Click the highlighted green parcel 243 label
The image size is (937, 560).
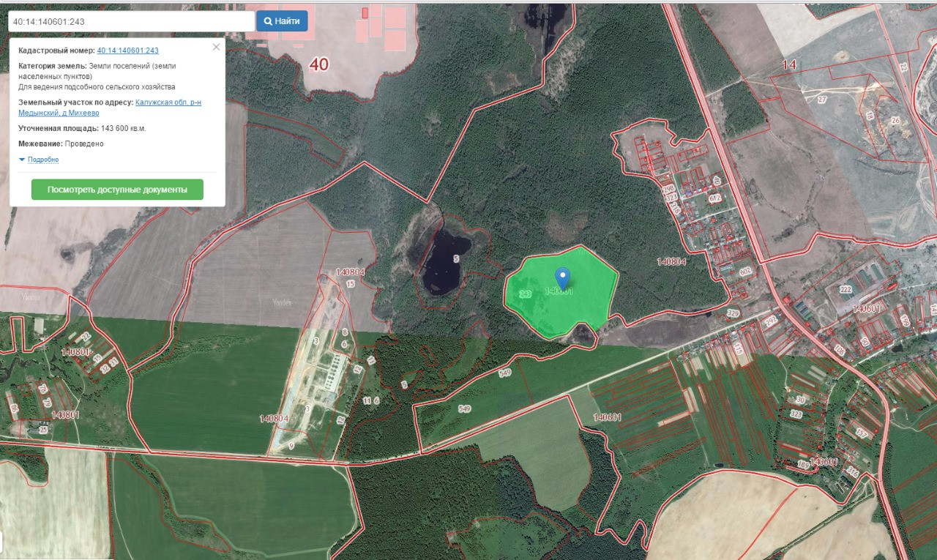525,294
